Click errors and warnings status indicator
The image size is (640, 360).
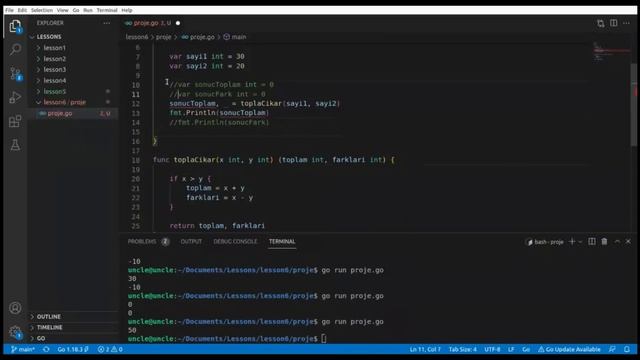[x=110, y=349]
